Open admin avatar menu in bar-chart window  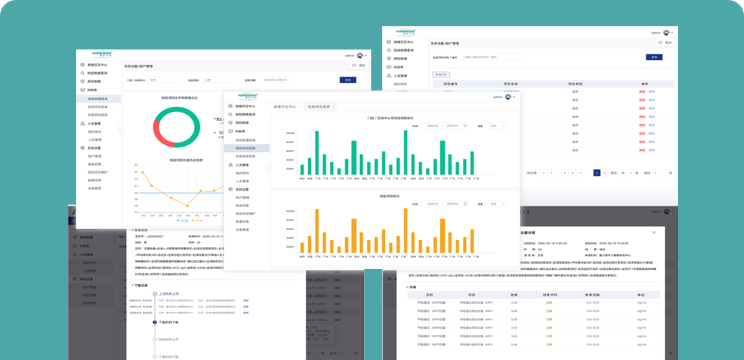(x=508, y=97)
